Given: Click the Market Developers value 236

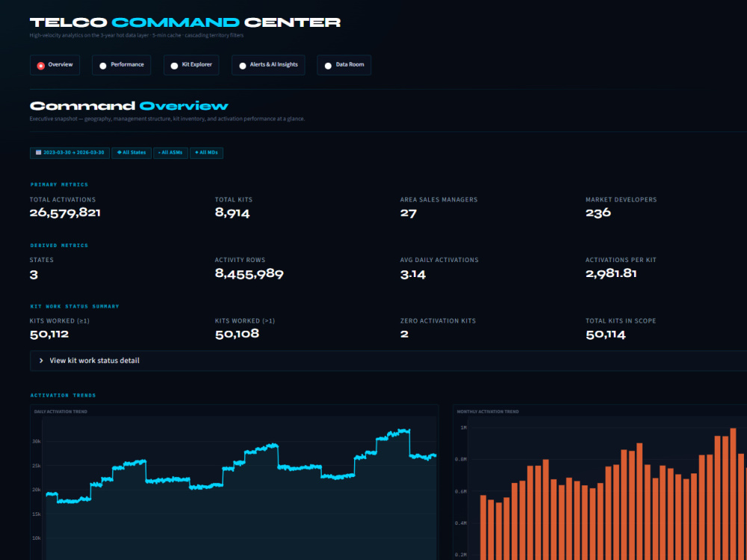Looking at the screenshot, I should pyautogui.click(x=598, y=213).
